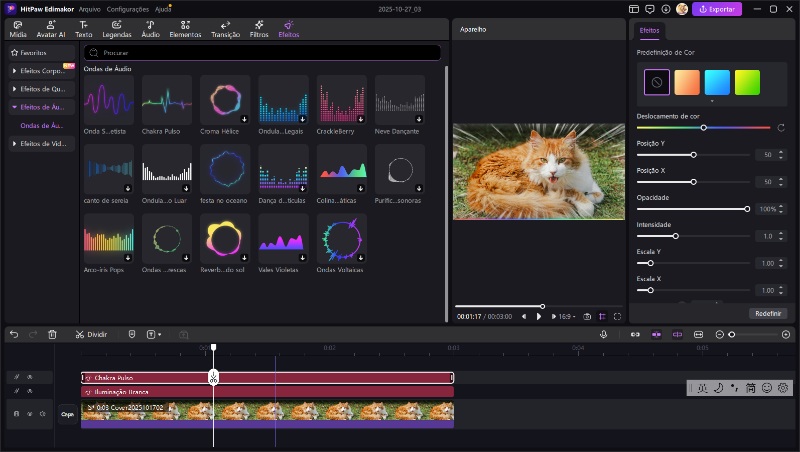Enter fullscreen preview mode
This screenshot has height=452, width=800.
tap(617, 316)
